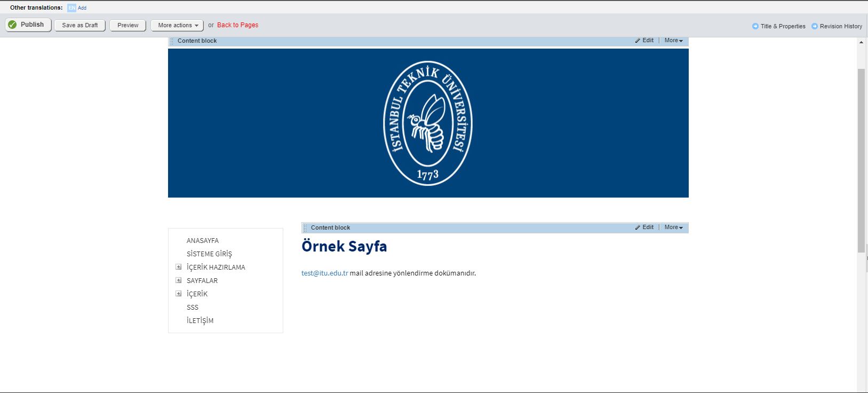Screen dimensions: 868x393
Task: Open More menu of banner content block
Action: [673, 41]
